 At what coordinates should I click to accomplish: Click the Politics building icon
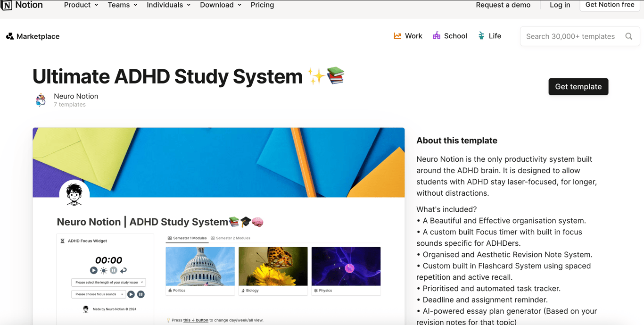click(x=170, y=291)
